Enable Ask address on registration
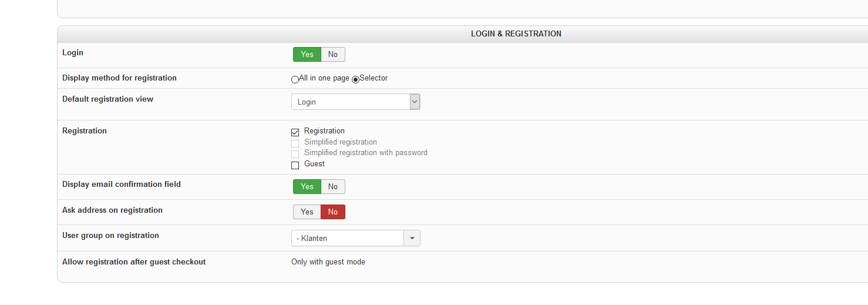The width and height of the screenshot is (868, 305). 307,212
